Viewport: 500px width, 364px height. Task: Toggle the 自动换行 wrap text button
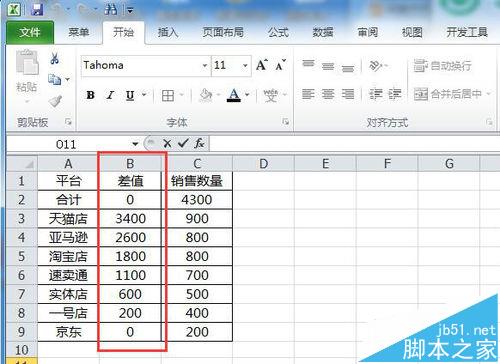click(x=442, y=66)
